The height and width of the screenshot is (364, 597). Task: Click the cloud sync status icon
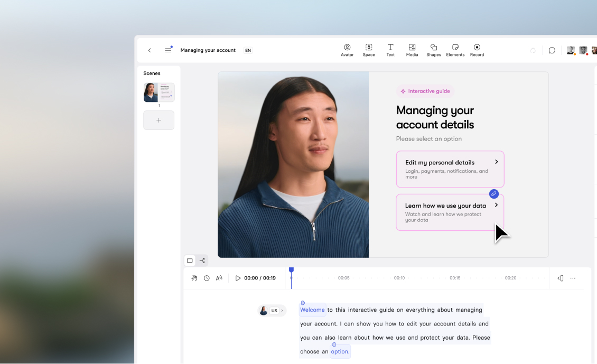[x=533, y=50]
